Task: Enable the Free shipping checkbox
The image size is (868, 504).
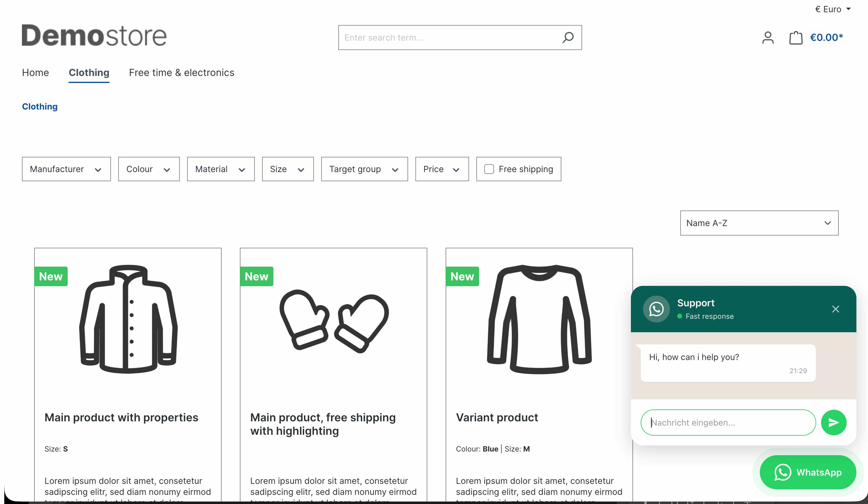Action: [x=489, y=169]
